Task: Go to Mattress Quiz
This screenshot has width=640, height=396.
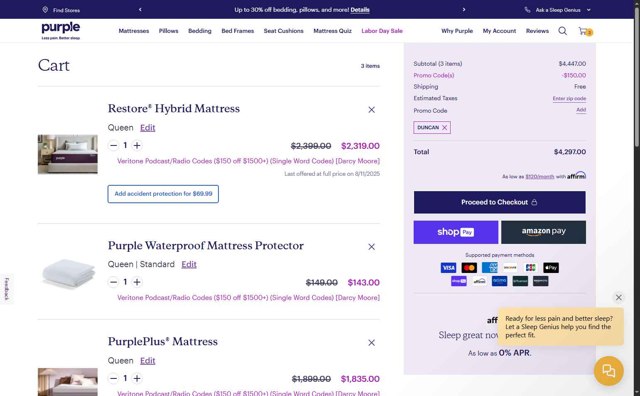Action: click(x=332, y=31)
